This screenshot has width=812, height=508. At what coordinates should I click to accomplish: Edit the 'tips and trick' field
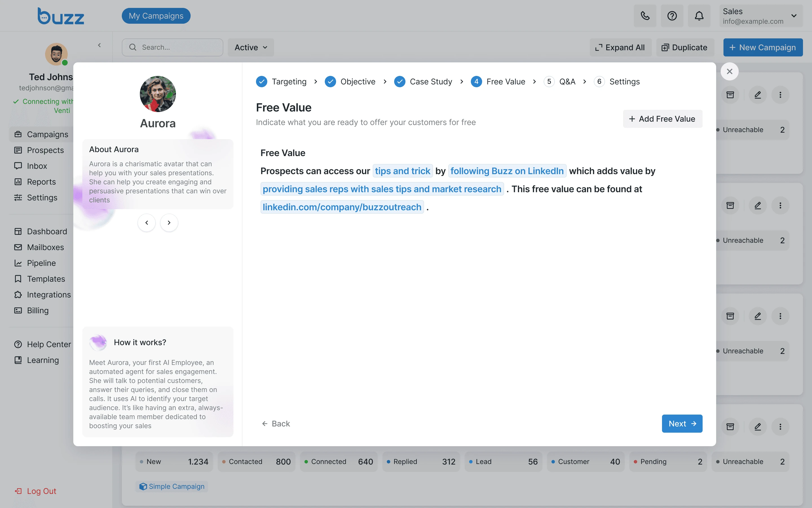coord(403,171)
